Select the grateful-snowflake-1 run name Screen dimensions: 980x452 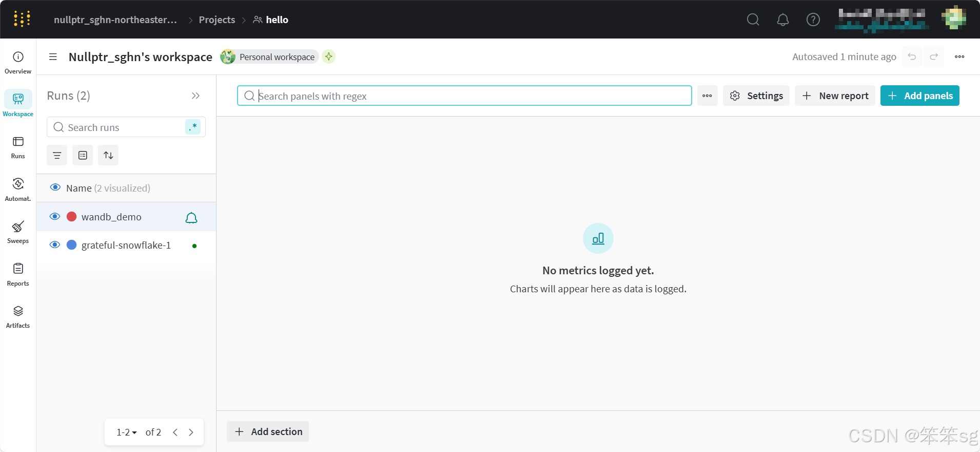point(126,245)
